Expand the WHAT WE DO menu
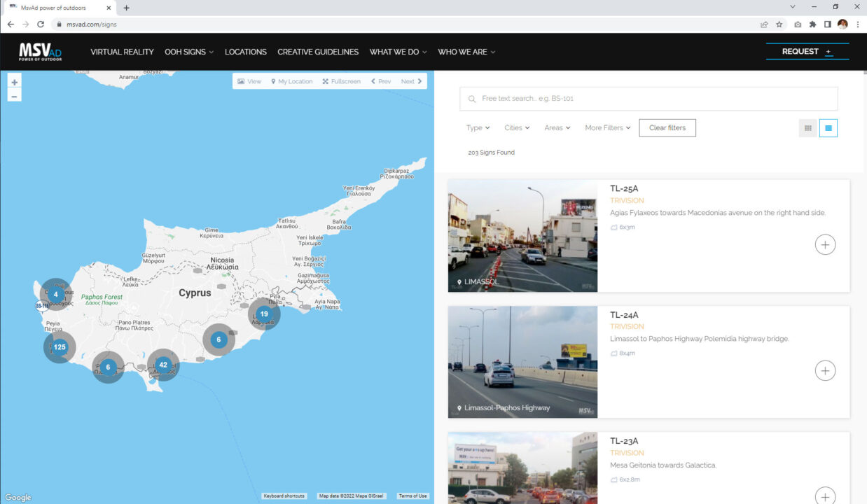Image resolution: width=867 pixels, height=504 pixels. (398, 52)
